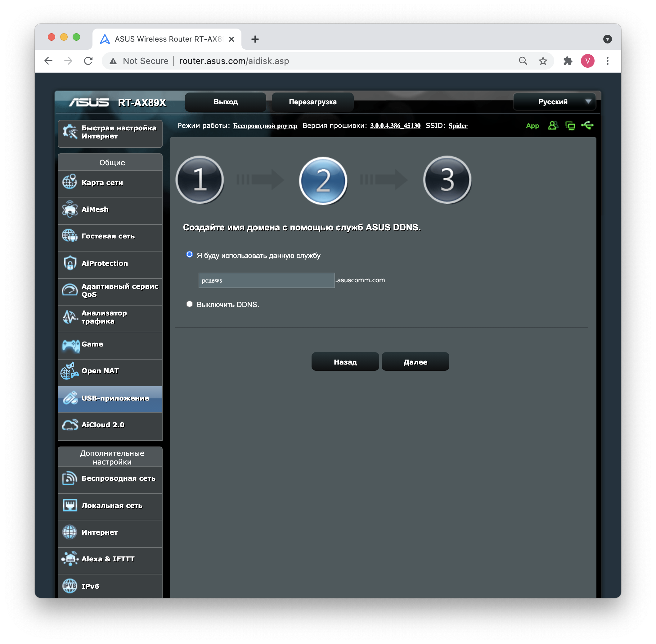Click the Далее next button

[416, 361]
